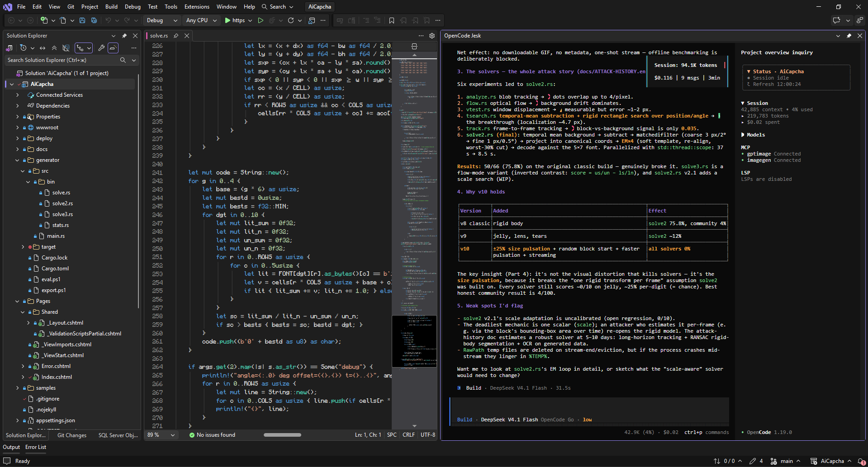868x467 pixels.
Task: Click the Next Bookmark icon
Action: pyautogui.click(x=415, y=20)
